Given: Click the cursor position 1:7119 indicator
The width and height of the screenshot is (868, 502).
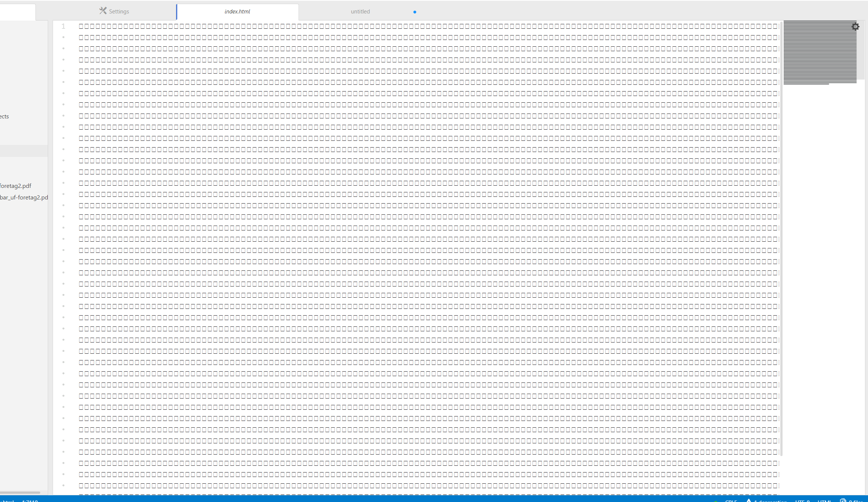Looking at the screenshot, I should click(x=30, y=501).
